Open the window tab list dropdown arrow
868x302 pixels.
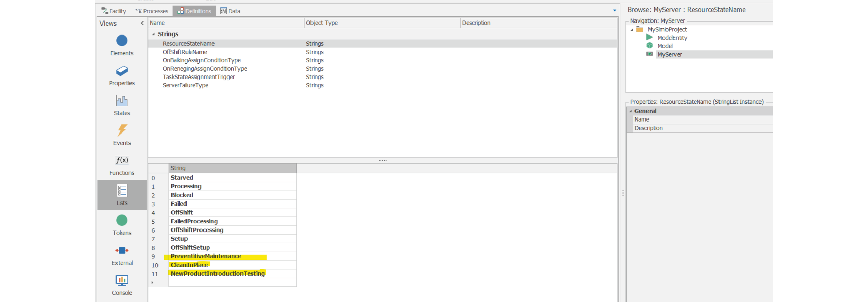click(x=615, y=11)
